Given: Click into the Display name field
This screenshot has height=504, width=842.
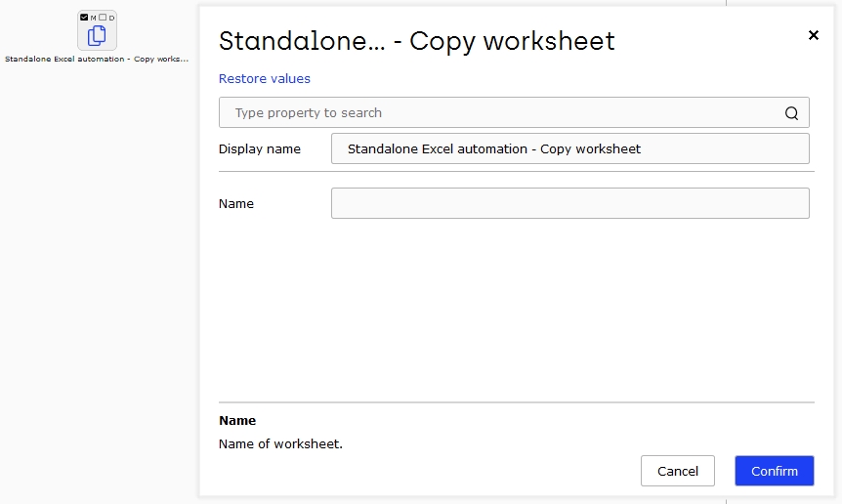Looking at the screenshot, I should pyautogui.click(x=570, y=148).
